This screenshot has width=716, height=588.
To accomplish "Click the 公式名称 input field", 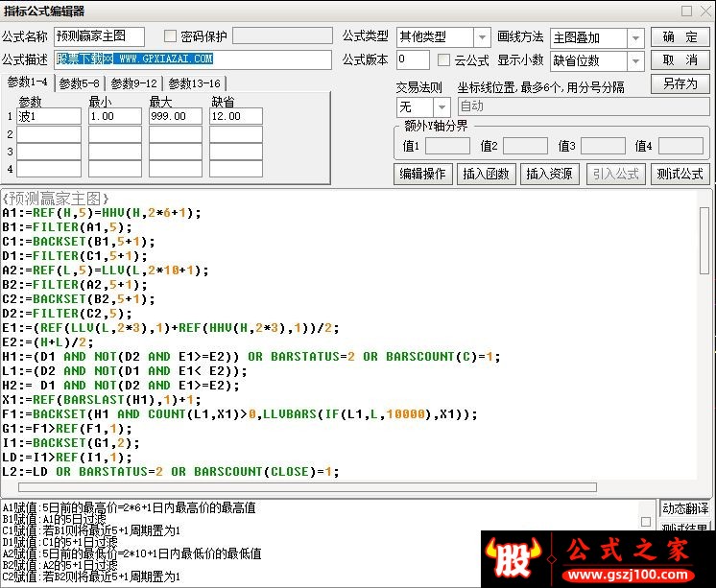I will (x=99, y=37).
